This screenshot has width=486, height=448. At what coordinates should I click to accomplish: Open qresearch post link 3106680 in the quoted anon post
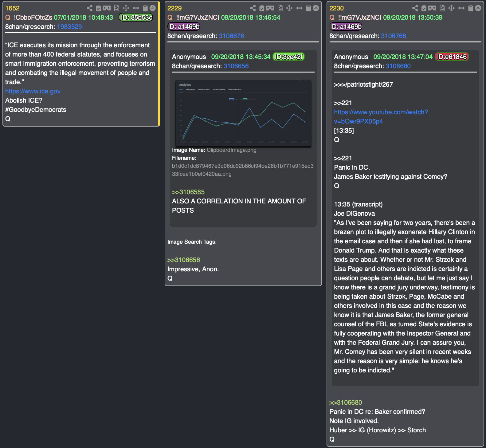coord(398,66)
